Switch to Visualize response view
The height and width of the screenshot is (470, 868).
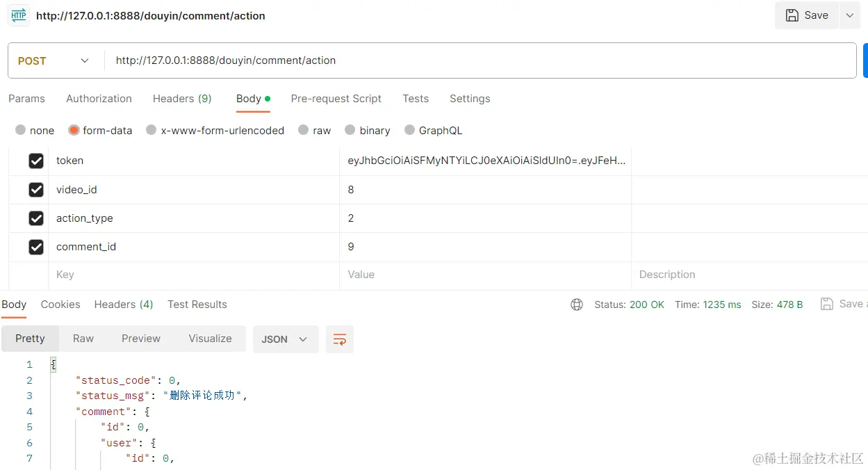[x=210, y=339]
